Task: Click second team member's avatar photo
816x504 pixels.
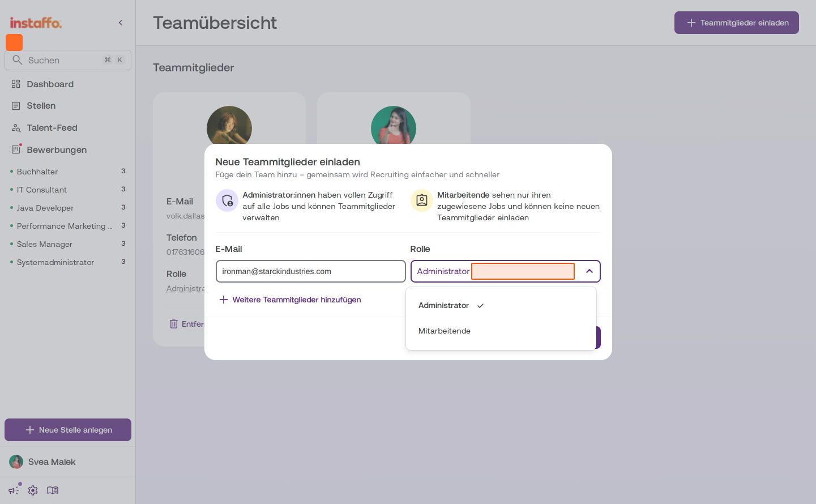Action: pyautogui.click(x=394, y=126)
